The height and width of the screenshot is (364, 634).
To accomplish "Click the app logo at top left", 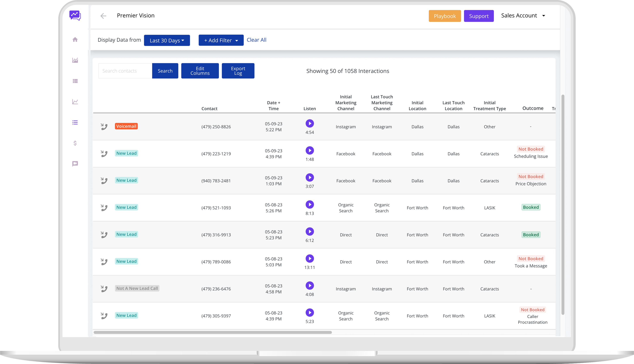I will [x=75, y=15].
